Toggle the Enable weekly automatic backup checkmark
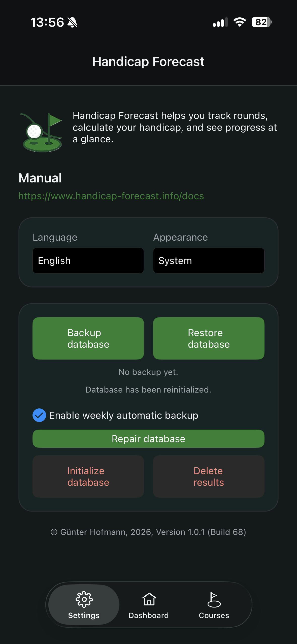The height and width of the screenshot is (644, 297). coord(39,415)
